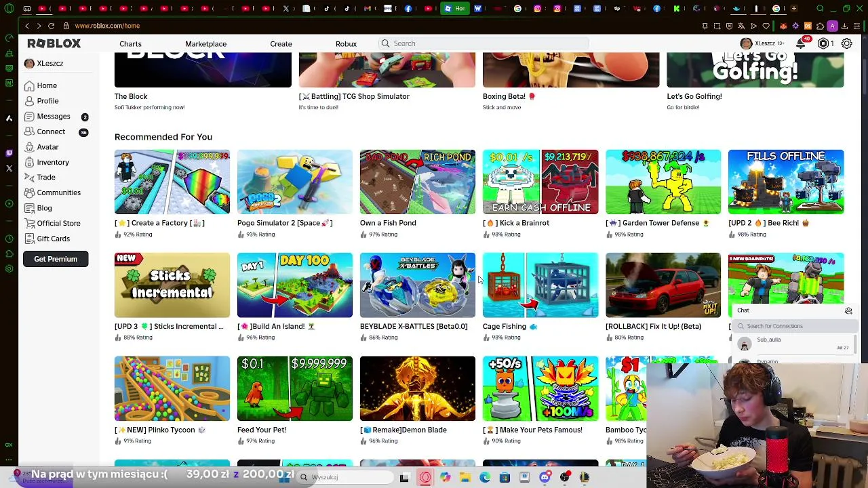The height and width of the screenshot is (488, 868).
Task: Open the Robux tab
Action: [346, 44]
